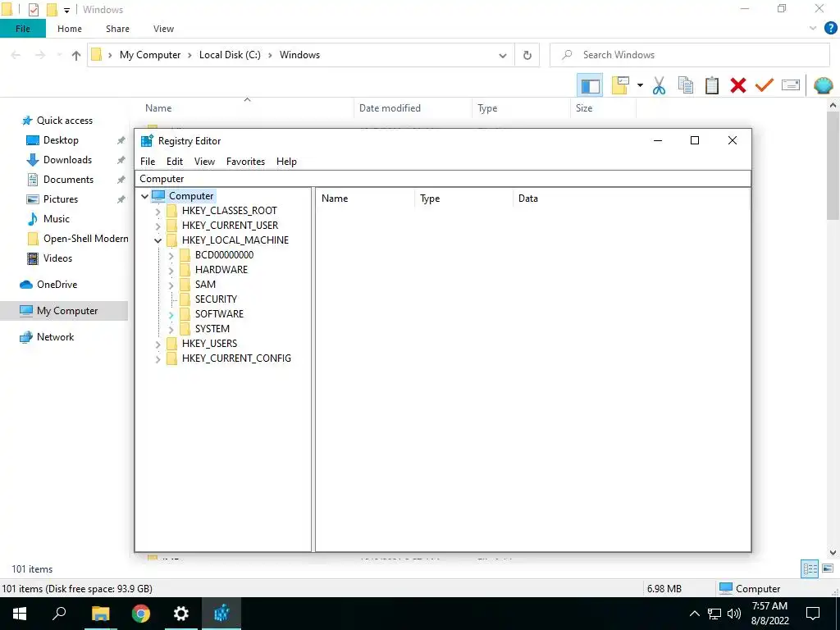Collapse the Computer node in registry tree
The image size is (840, 630).
[144, 196]
